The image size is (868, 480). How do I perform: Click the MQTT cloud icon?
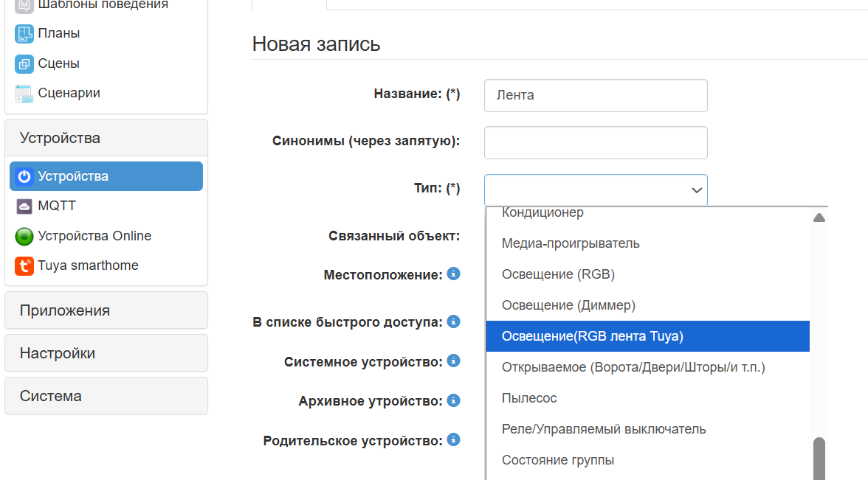coord(24,206)
